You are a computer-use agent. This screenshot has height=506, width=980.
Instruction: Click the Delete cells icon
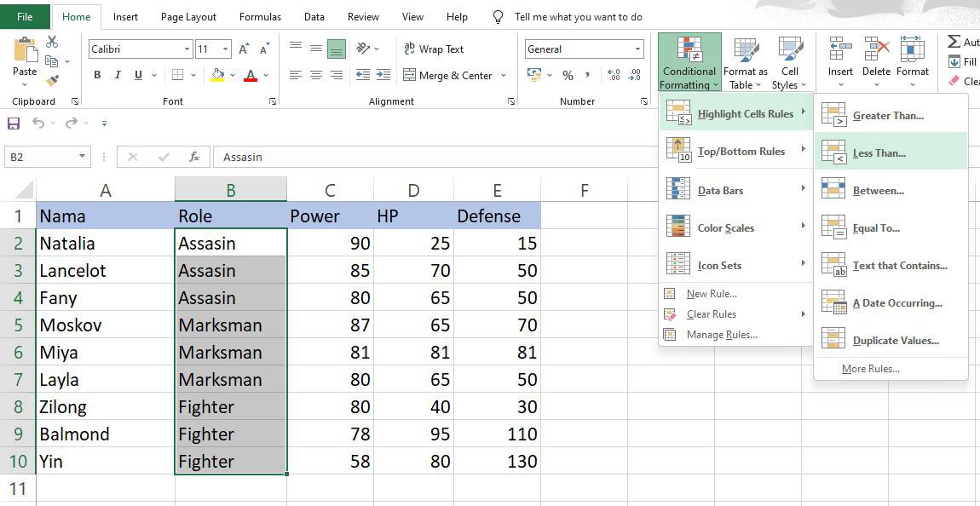coord(876,49)
